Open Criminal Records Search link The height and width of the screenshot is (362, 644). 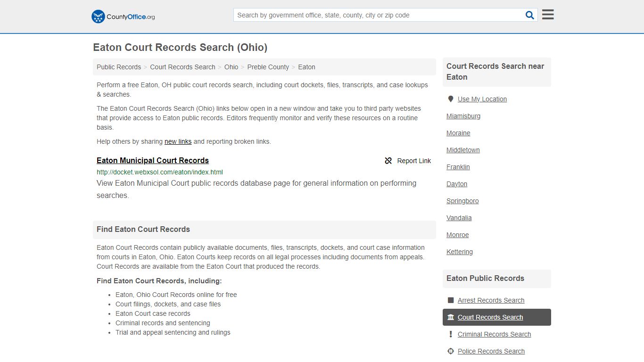coord(494,334)
